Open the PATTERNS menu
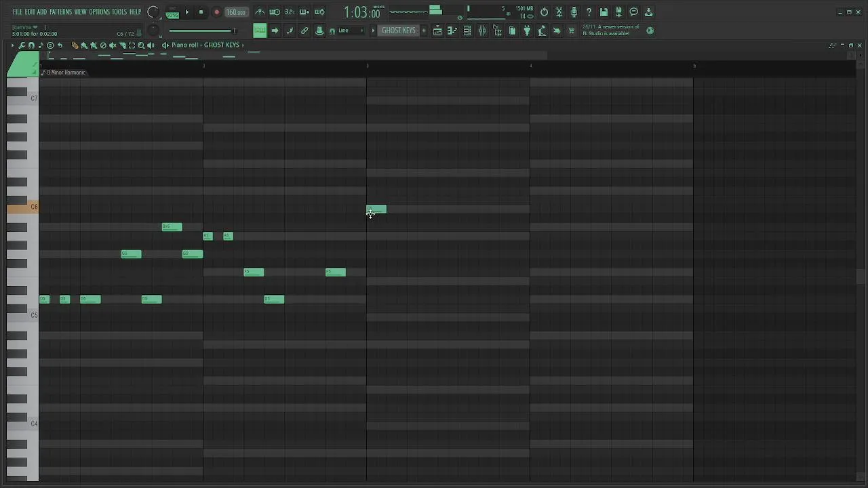 [x=60, y=12]
